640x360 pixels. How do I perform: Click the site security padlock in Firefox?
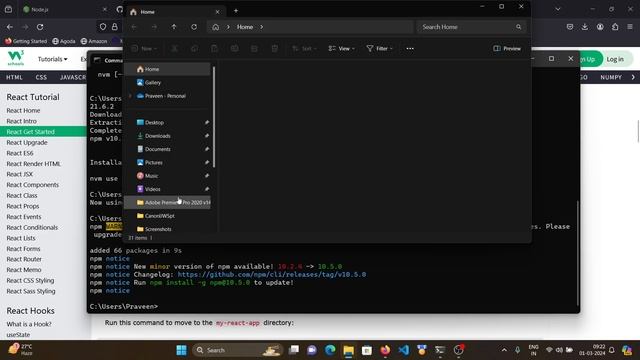click(x=115, y=27)
